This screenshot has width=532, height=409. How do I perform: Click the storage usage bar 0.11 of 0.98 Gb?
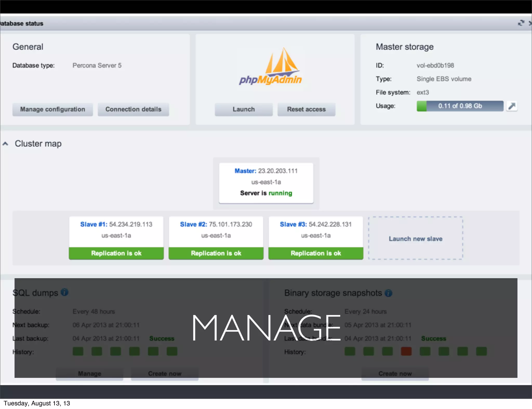coord(460,106)
